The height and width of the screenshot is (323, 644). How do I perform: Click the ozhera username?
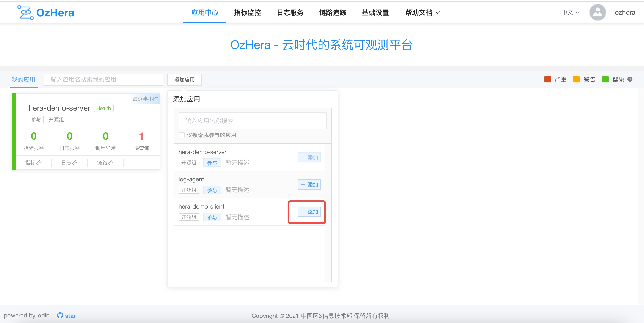pyautogui.click(x=625, y=13)
